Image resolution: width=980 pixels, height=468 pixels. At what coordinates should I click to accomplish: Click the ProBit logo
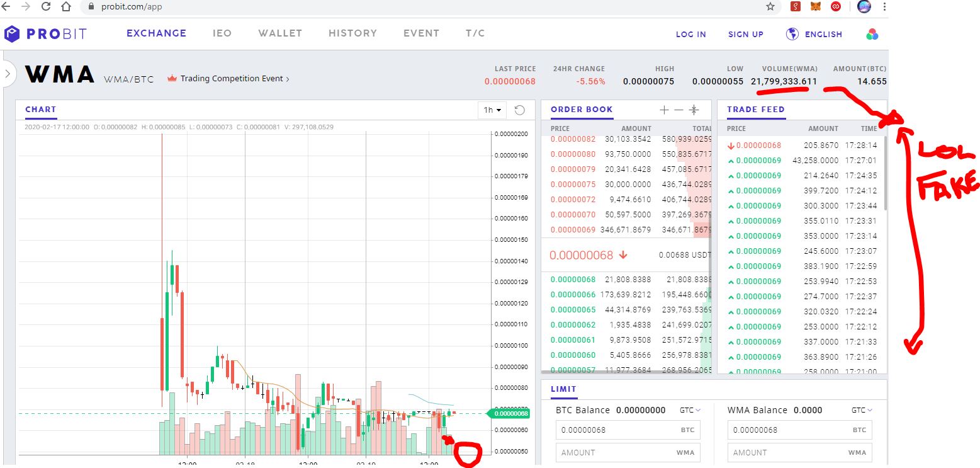[45, 34]
